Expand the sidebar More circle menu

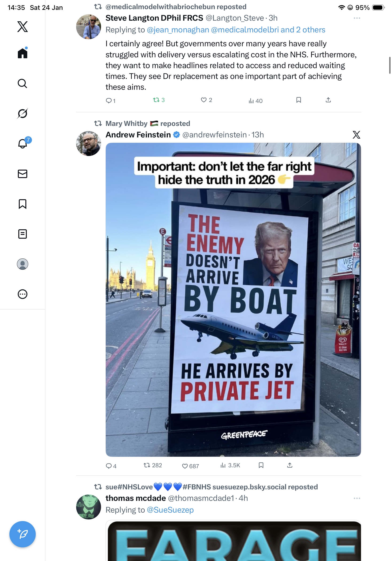[23, 294]
